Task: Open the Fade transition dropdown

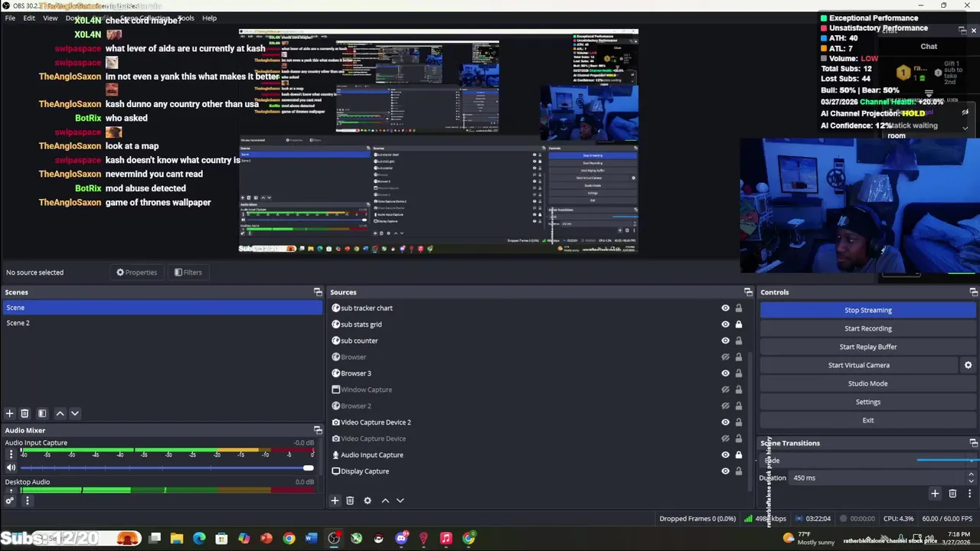Action: point(869,461)
